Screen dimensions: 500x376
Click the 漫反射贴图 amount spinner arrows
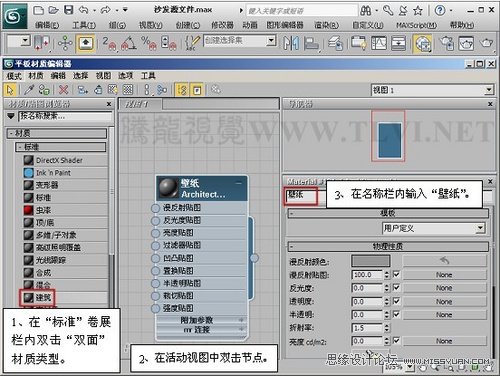pyautogui.click(x=387, y=275)
